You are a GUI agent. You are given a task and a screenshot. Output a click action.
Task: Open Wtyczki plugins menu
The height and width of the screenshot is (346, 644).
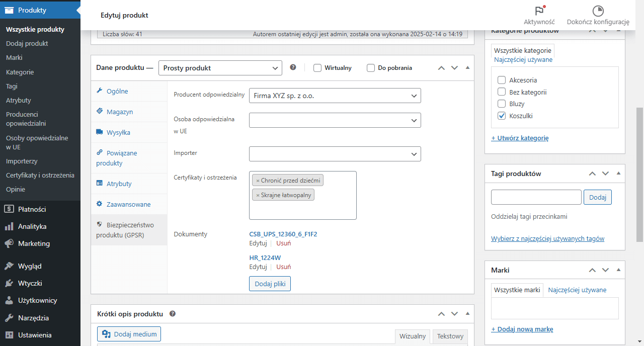pyautogui.click(x=30, y=283)
